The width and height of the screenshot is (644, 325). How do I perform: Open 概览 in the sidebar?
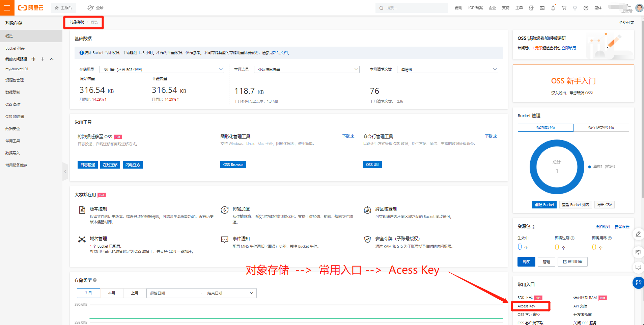31,36
